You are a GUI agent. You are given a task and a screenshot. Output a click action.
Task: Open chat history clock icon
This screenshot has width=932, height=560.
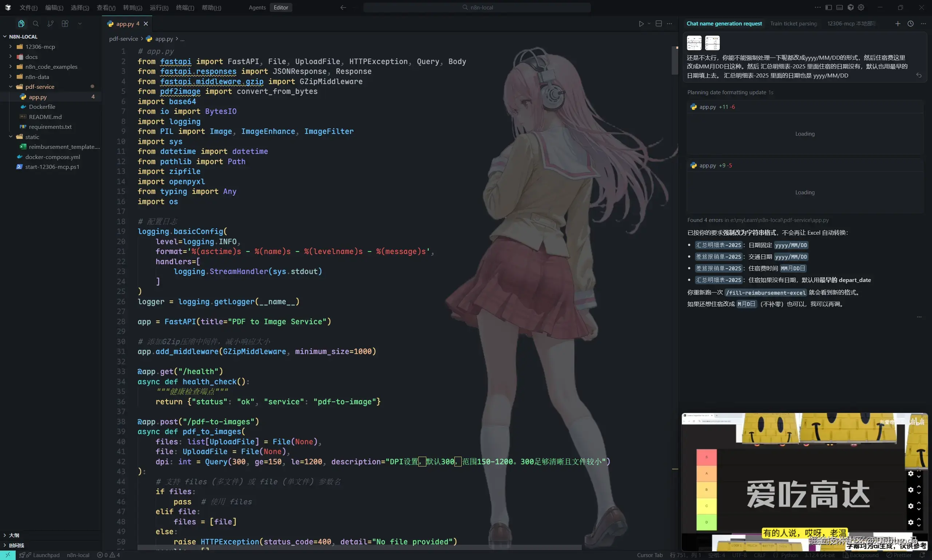tap(911, 24)
